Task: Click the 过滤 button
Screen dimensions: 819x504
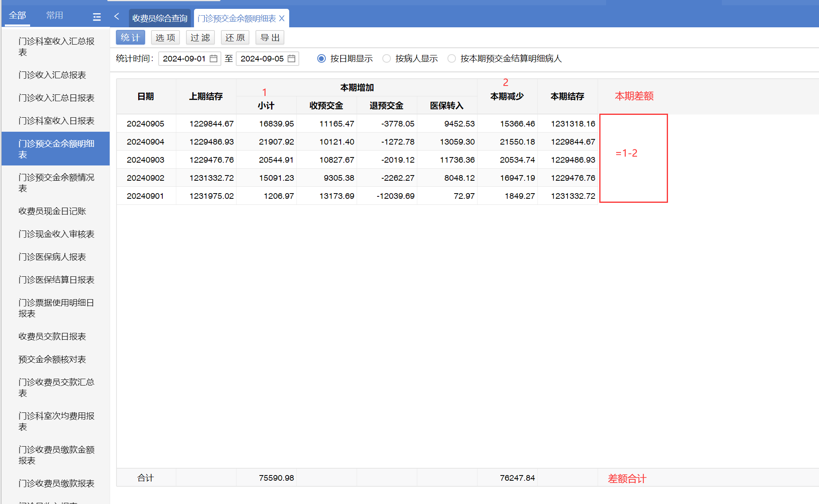Action: [200, 38]
